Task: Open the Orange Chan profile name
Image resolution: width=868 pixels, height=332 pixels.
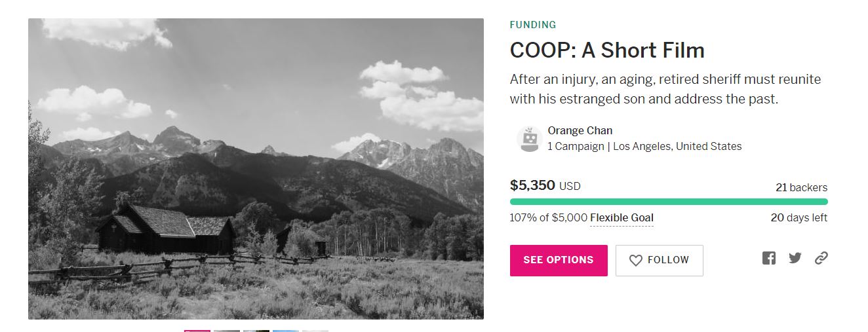Action: 580,130
